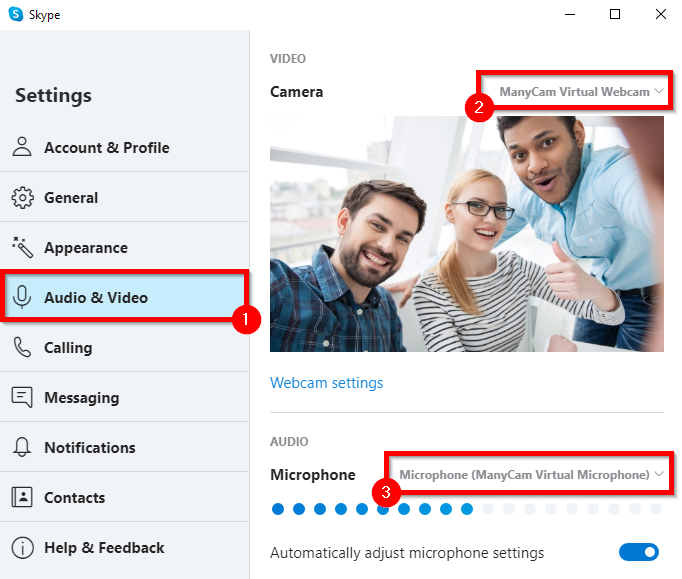Expand the Microphone device dropdown

coord(524,474)
